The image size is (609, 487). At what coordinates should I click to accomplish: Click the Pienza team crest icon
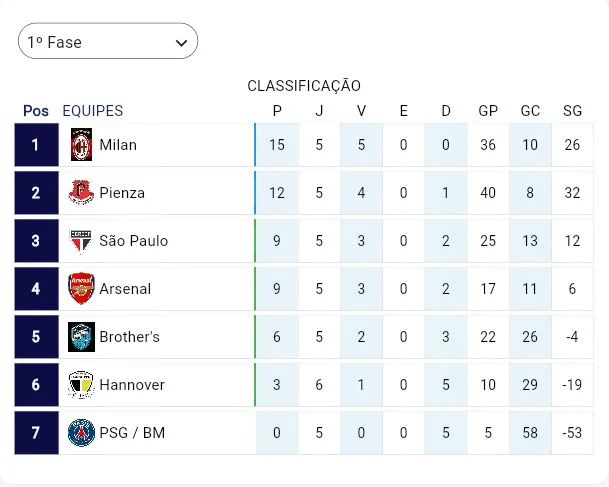point(81,193)
